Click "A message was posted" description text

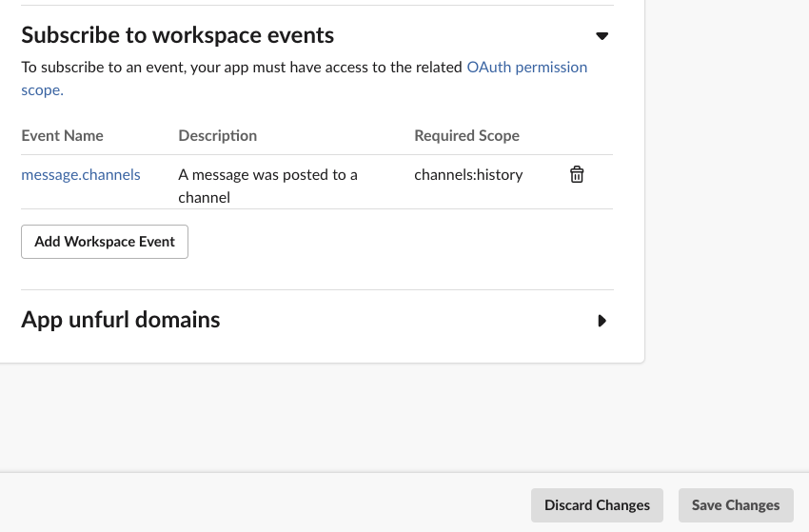click(267, 175)
